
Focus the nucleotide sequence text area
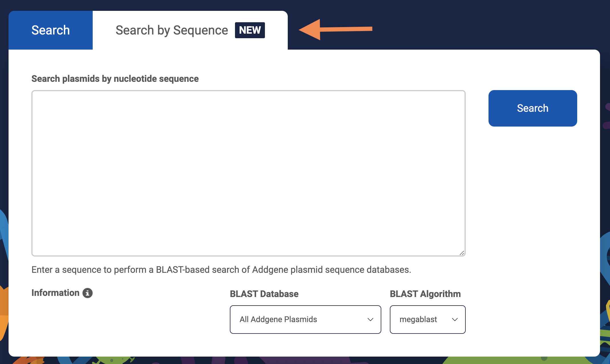point(248,173)
